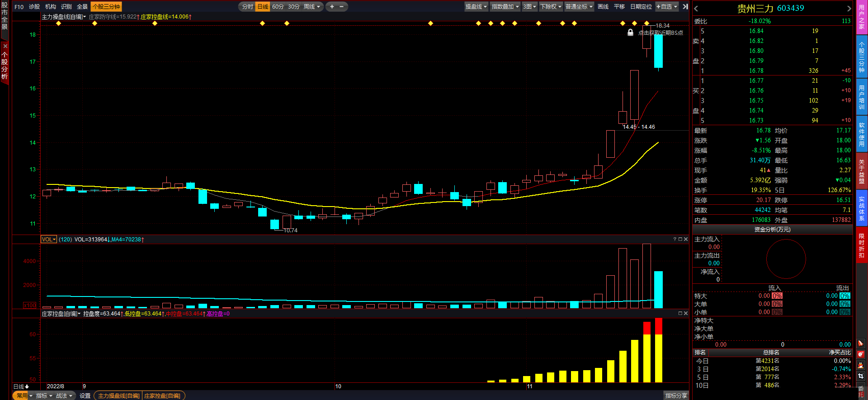Open the QQ penguin icon in sidebar
The height and width of the screenshot is (400, 868).
tap(861, 365)
